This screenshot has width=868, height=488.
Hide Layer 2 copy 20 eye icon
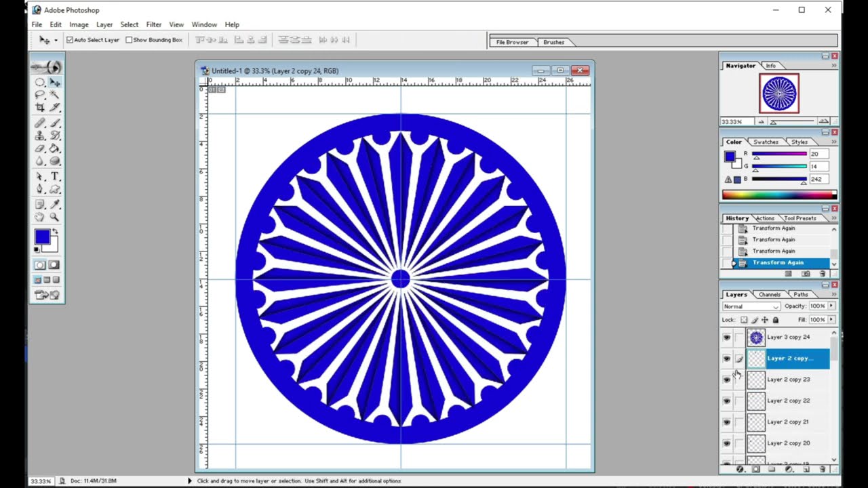[x=727, y=443]
